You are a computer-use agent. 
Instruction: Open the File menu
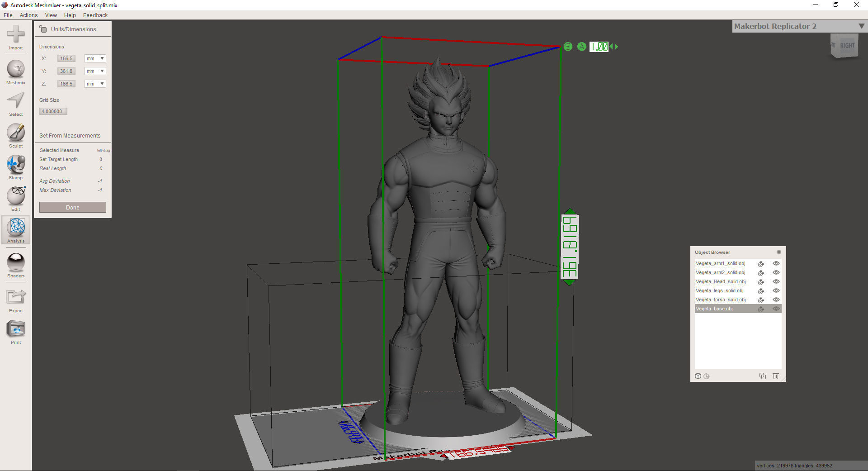pyautogui.click(x=8, y=15)
